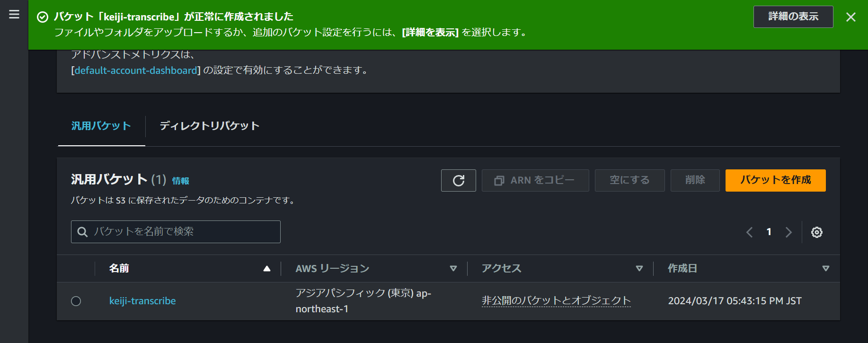Image resolution: width=868 pixels, height=343 pixels.
Task: Dismiss the green success banner
Action: click(850, 17)
